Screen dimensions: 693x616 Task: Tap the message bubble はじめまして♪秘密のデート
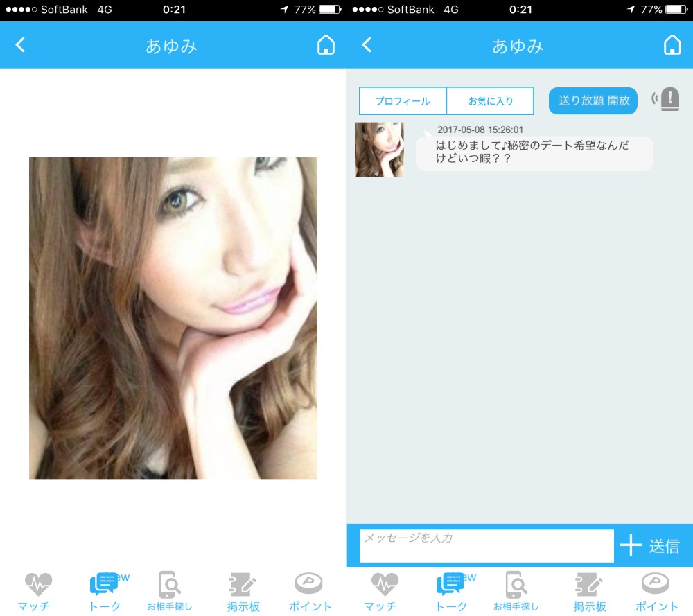coord(534,153)
